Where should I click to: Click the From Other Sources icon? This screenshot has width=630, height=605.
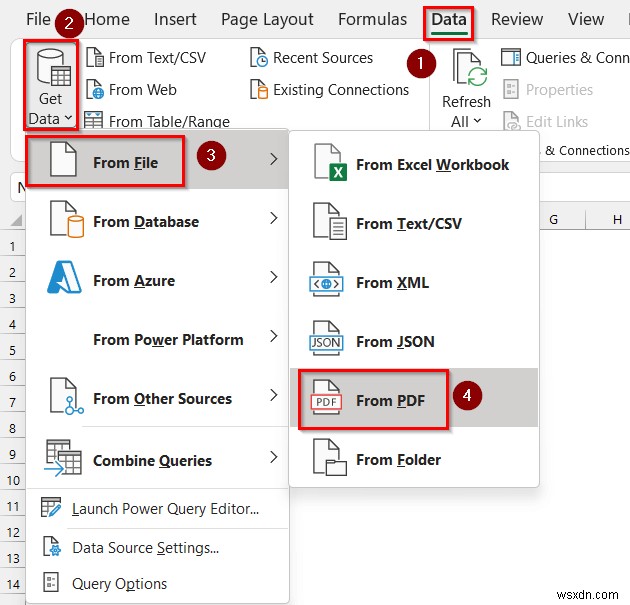point(66,396)
